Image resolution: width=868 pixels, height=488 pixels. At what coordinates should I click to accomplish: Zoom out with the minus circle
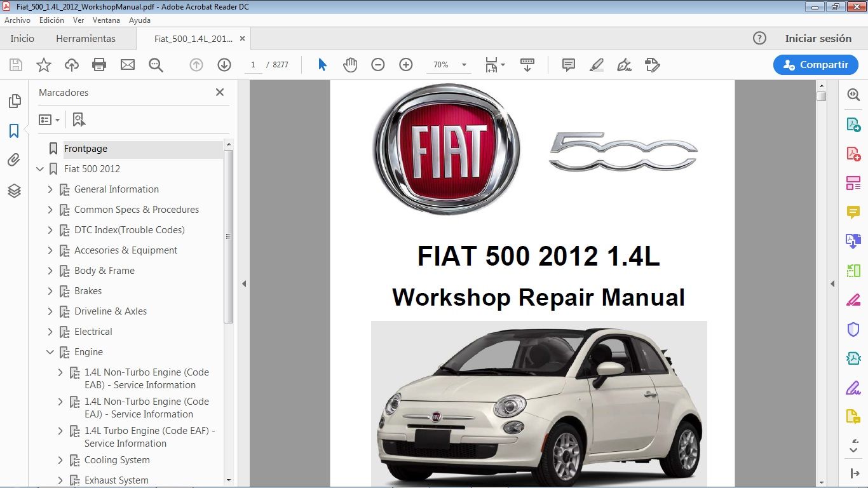tap(378, 65)
